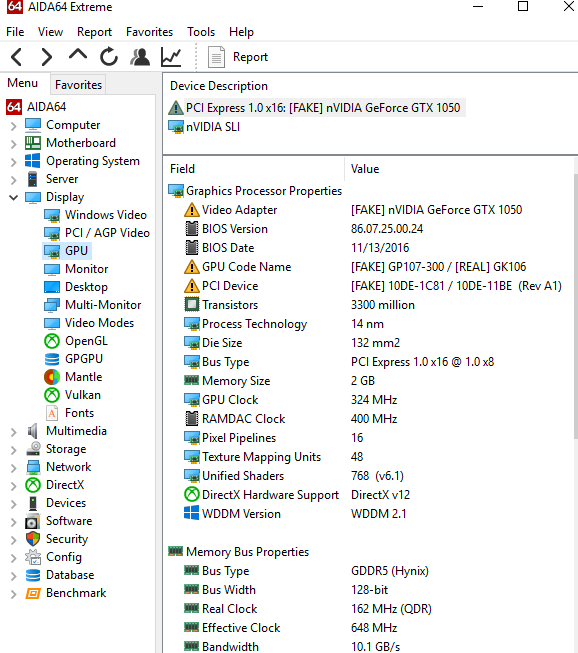Select the Monitor icon in tree
This screenshot has height=653, width=578.
[52, 269]
